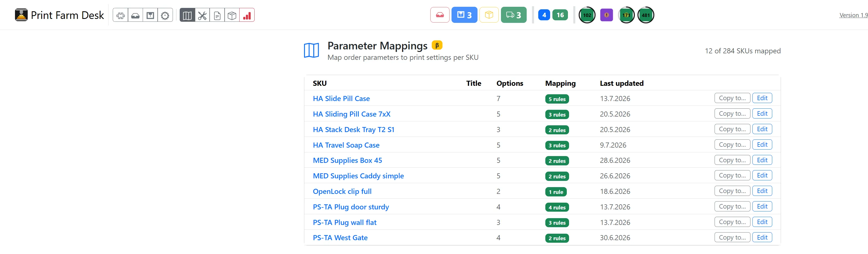Open the wrench and screwdriver tools icon
The height and width of the screenshot is (254, 868).
click(x=202, y=15)
